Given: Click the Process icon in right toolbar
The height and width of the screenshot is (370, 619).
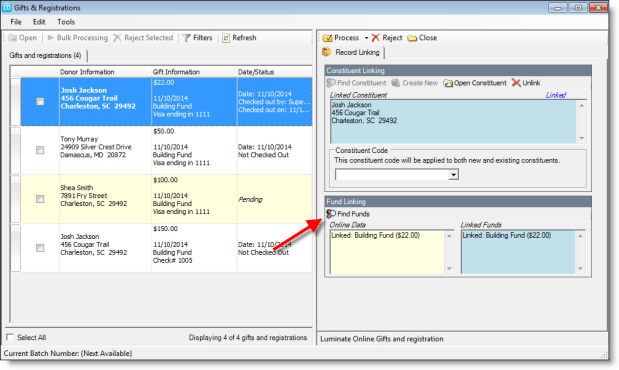Looking at the screenshot, I should tap(327, 38).
